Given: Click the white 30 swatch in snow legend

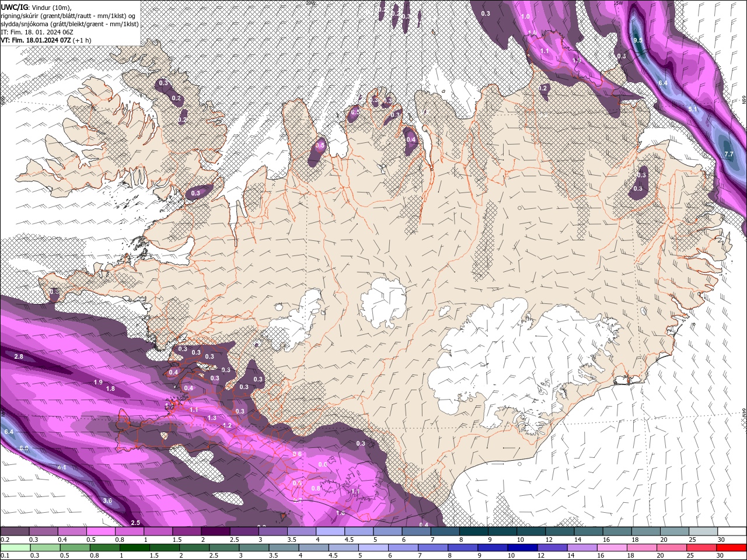Looking at the screenshot, I should pyautogui.click(x=732, y=531).
